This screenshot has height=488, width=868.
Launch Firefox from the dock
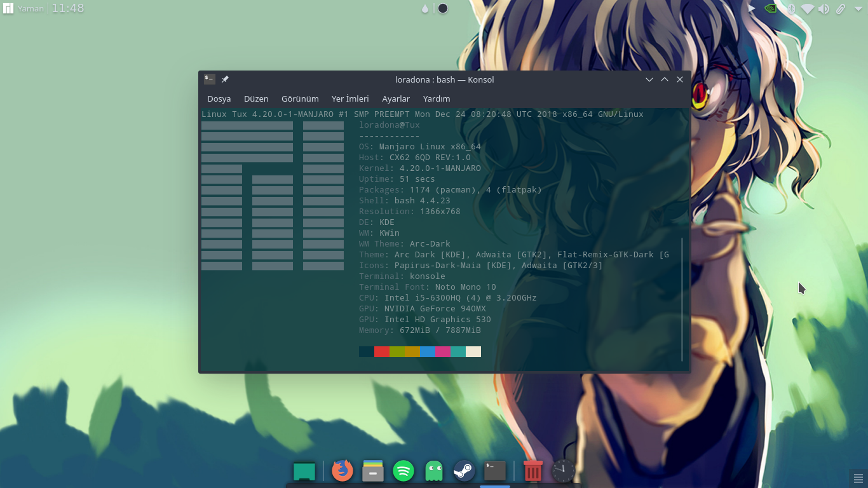tap(342, 471)
